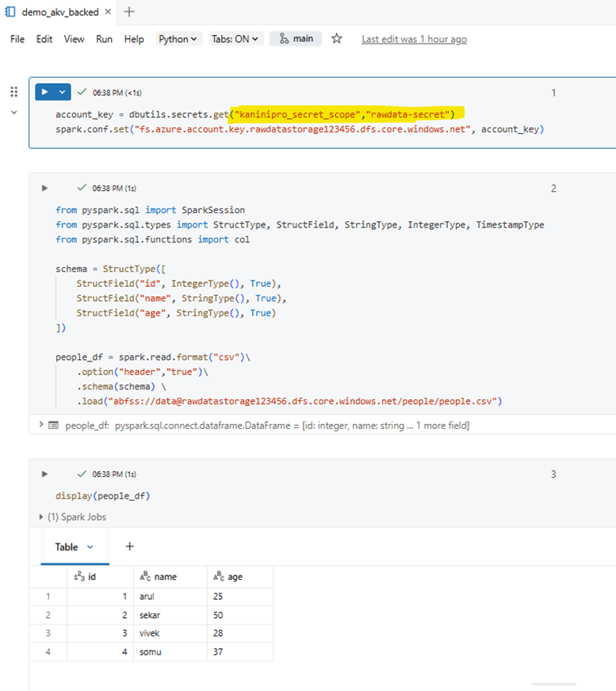The image size is (616, 691).
Task: Open the Python language dropdown
Action: coord(178,39)
